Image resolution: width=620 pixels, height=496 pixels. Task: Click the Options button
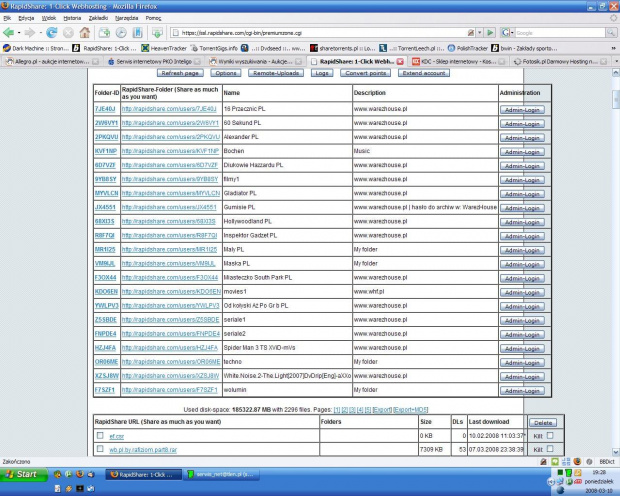(226, 73)
